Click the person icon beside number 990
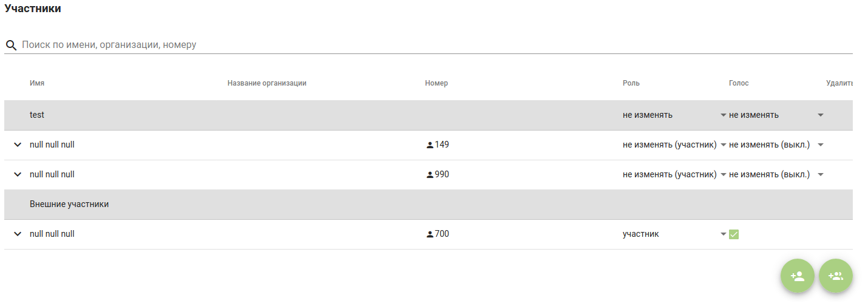The width and height of the screenshot is (868, 303). (x=430, y=175)
